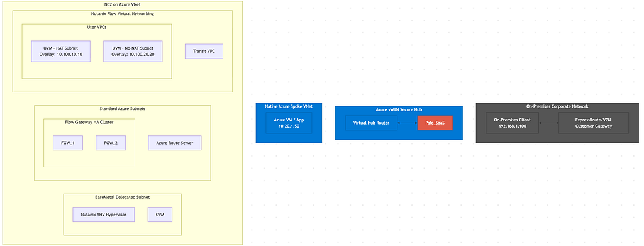The image size is (644, 246).
Task: Click the On-Premises Client node
Action: [x=512, y=123]
